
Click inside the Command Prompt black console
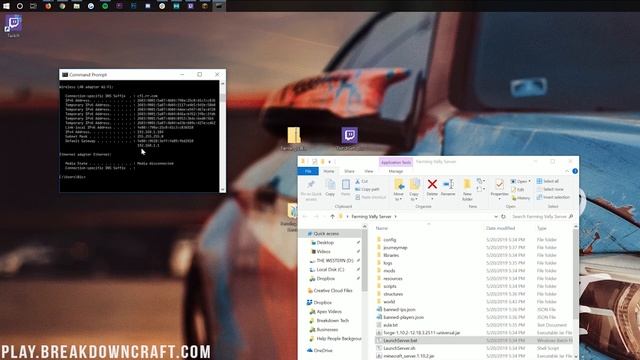point(140,136)
